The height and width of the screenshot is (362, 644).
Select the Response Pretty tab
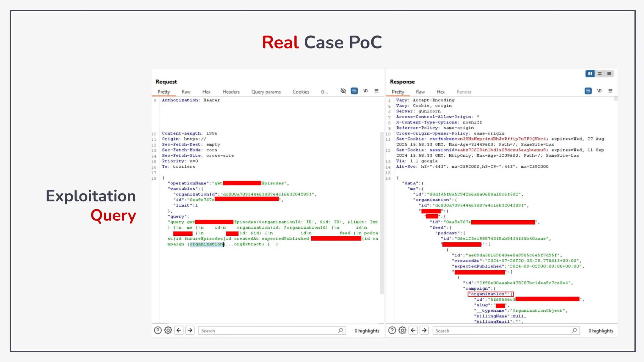tap(398, 92)
